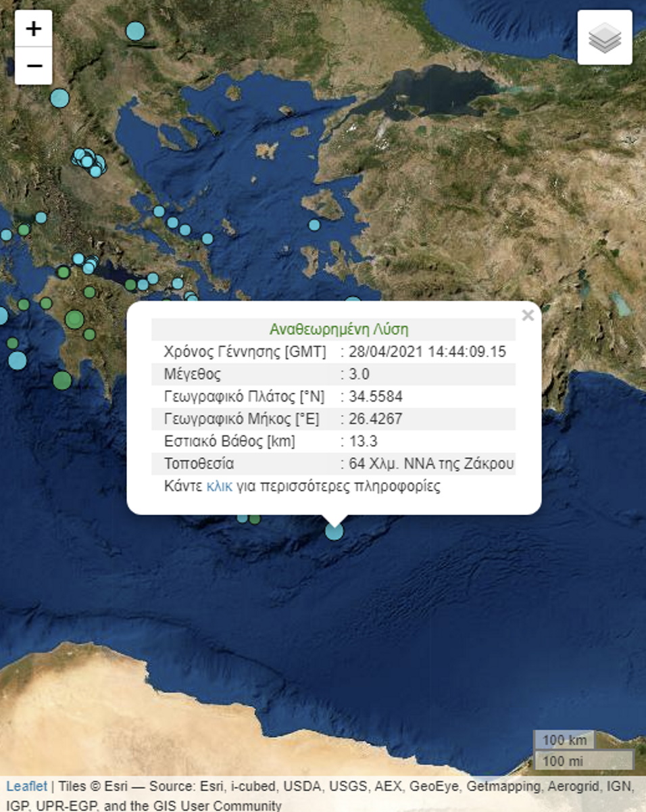Select the magnitude value 3.0

(x=359, y=374)
